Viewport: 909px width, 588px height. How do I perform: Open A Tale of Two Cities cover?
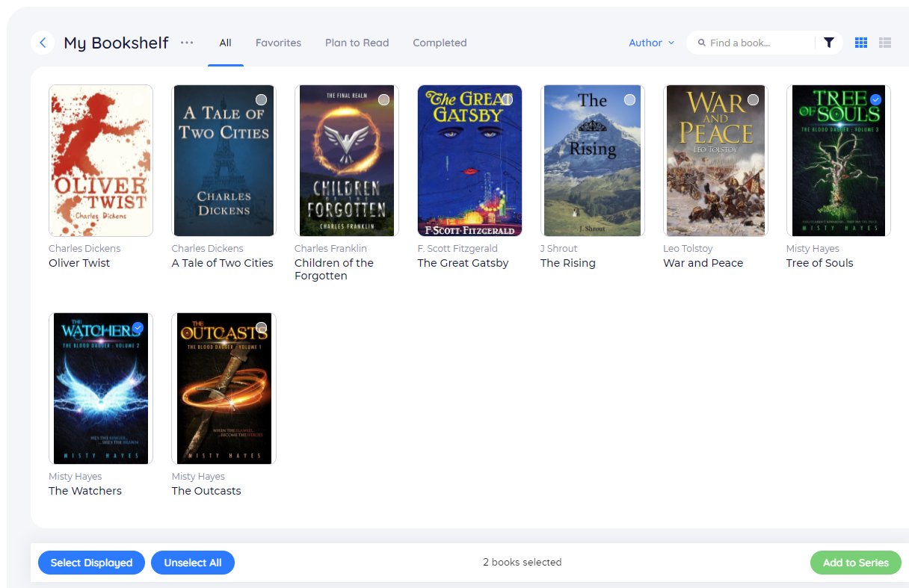click(x=224, y=161)
